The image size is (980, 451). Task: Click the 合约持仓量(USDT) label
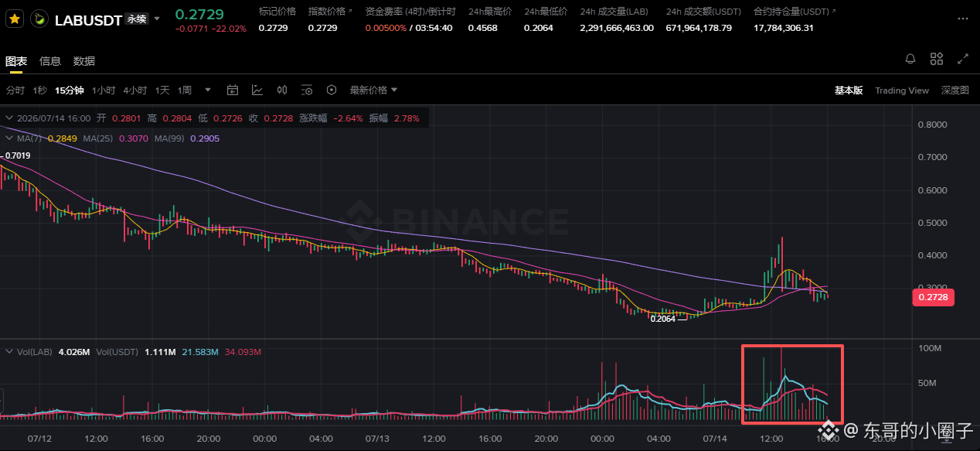[791, 12]
